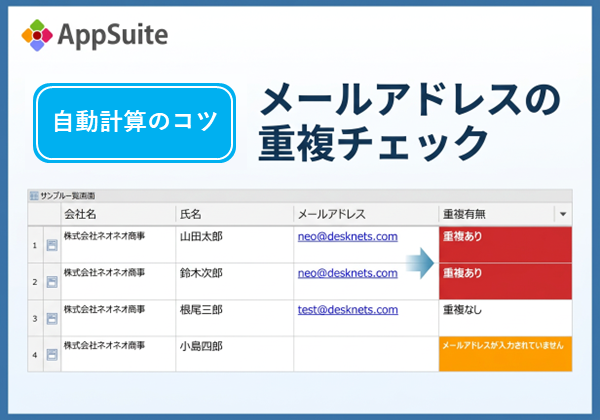Screen dimensions: 600x420
Task: Select the 山田太郎 name cell
Action: tap(235, 245)
